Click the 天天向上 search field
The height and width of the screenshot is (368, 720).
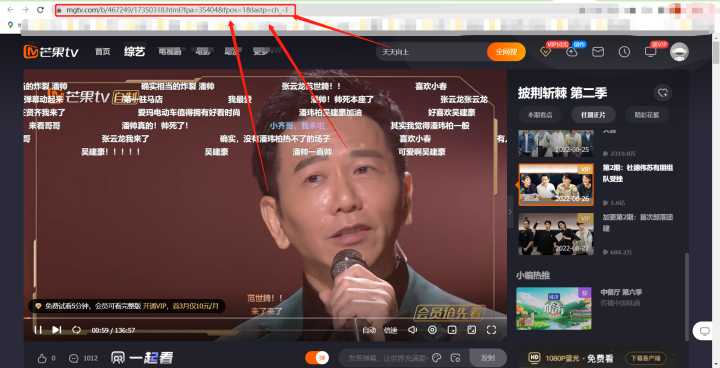[x=431, y=52]
